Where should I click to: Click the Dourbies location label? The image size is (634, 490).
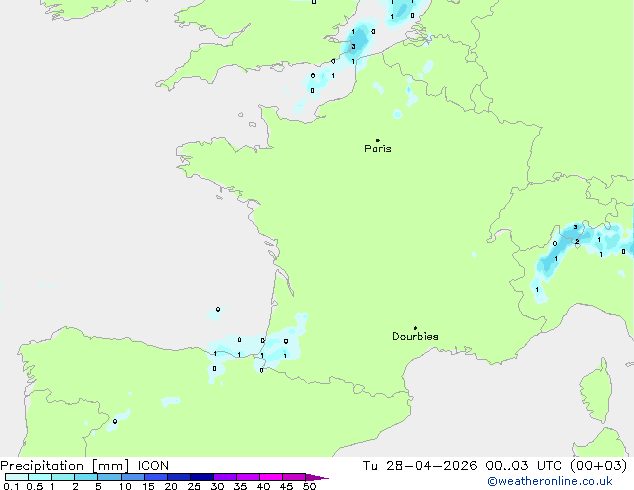coord(415,336)
